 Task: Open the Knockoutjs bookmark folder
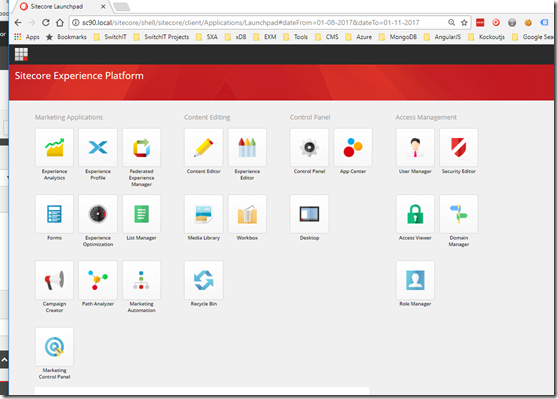click(486, 37)
